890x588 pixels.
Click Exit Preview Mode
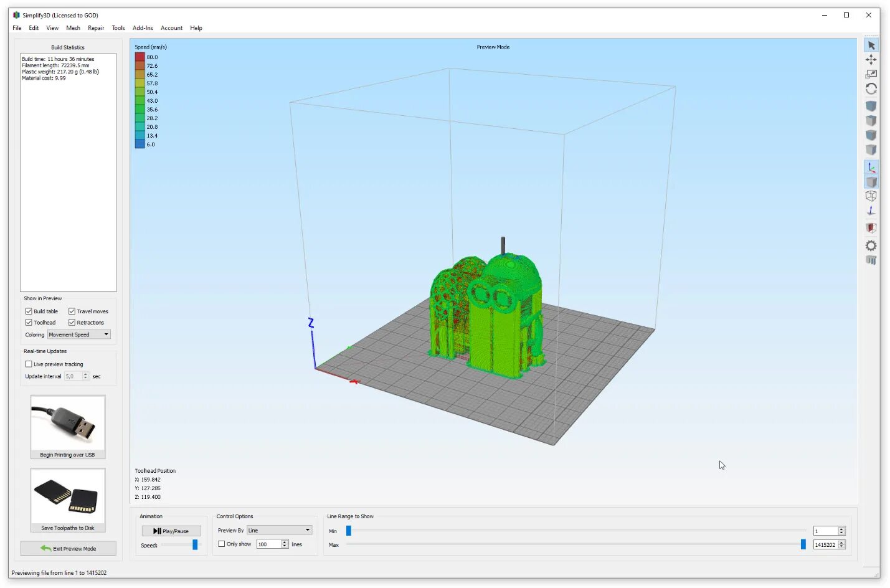pos(68,548)
